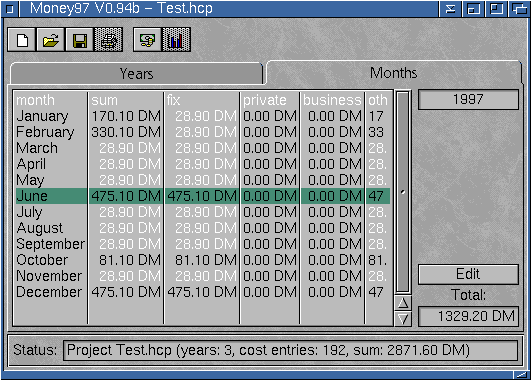Click the scroll down arrow
Screen dimensions: 531x380
403,319
